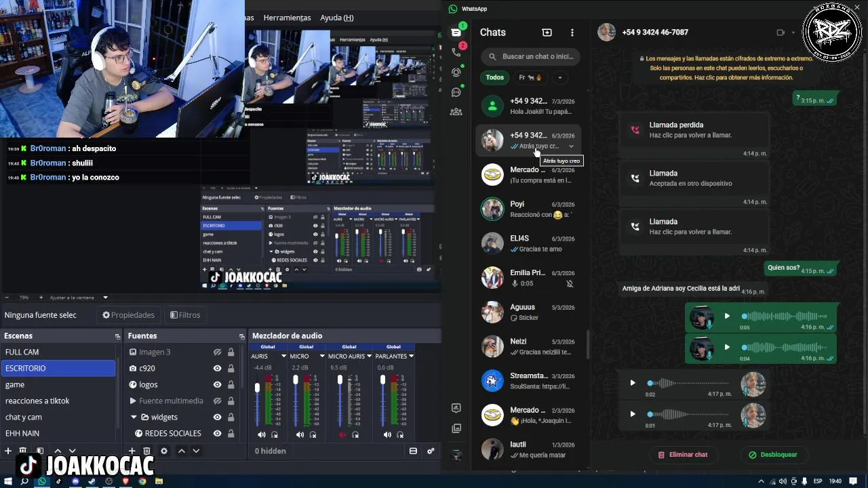The height and width of the screenshot is (488, 868).
Task: Open advanced audio properties gears icon
Action: coord(430,451)
